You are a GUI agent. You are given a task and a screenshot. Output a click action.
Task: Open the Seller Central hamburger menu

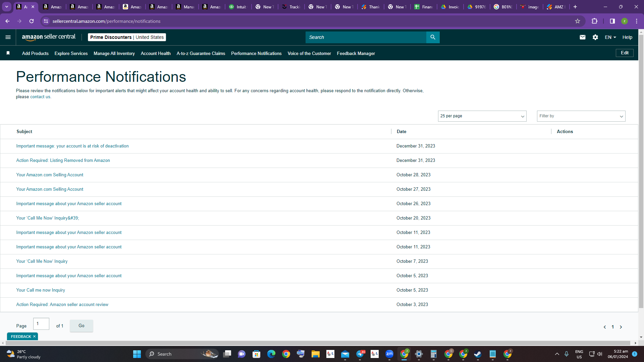(8, 37)
